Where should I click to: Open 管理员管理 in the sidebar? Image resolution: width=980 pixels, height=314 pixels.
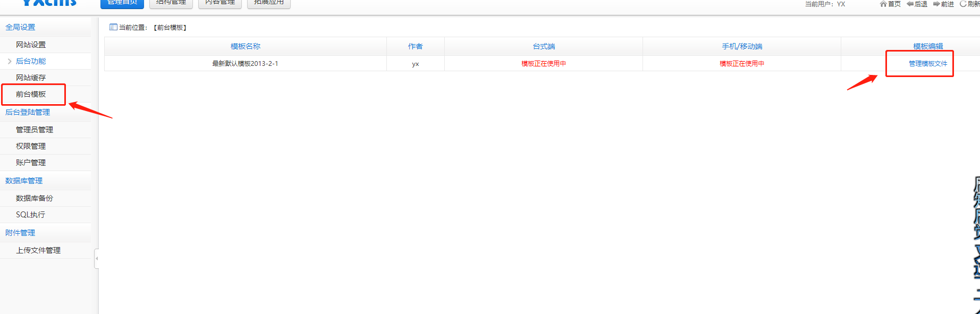click(35, 130)
